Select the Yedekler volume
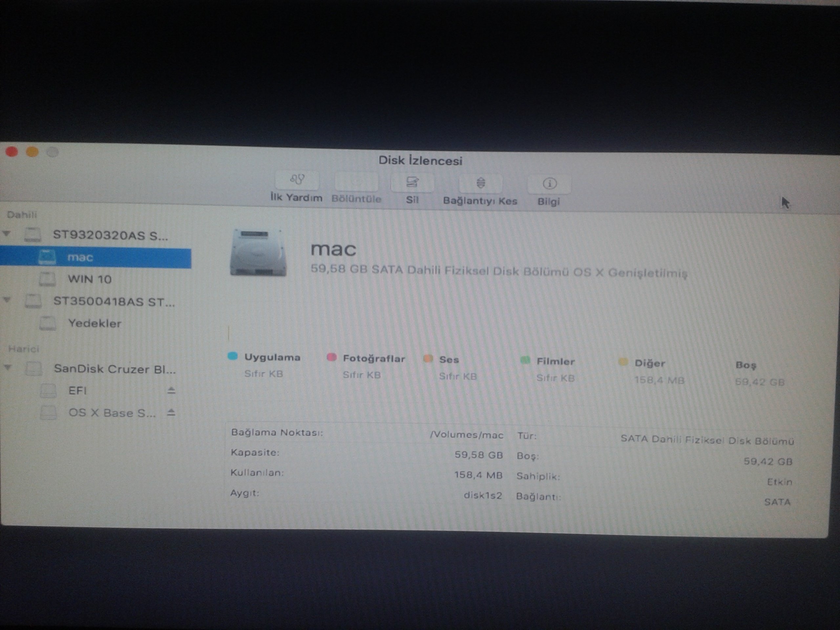The width and height of the screenshot is (840, 630). pos(94,324)
